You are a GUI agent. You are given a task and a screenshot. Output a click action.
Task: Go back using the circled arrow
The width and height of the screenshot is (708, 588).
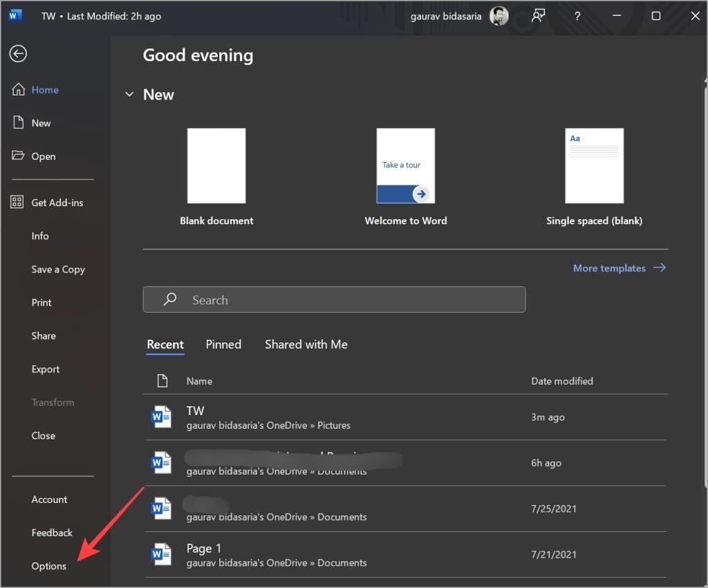18,54
